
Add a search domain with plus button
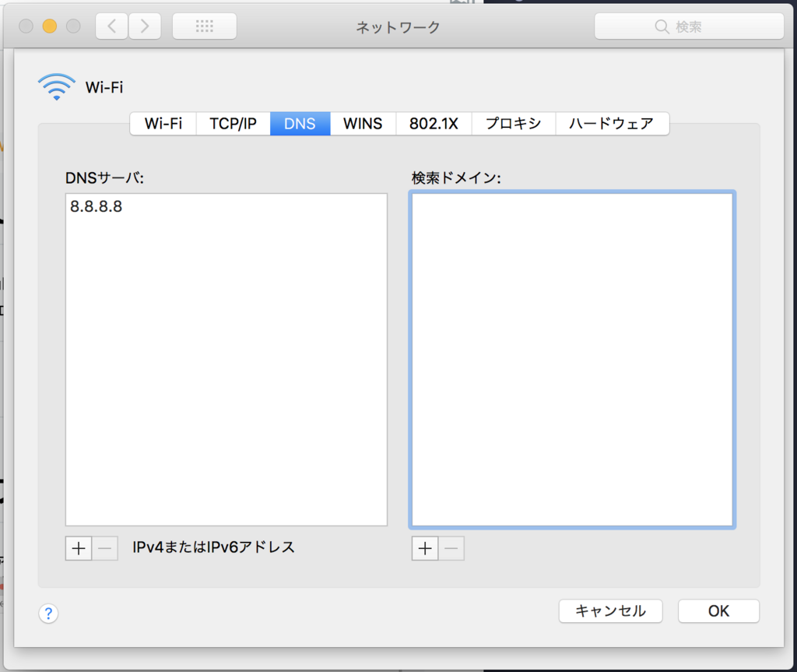pos(425,548)
